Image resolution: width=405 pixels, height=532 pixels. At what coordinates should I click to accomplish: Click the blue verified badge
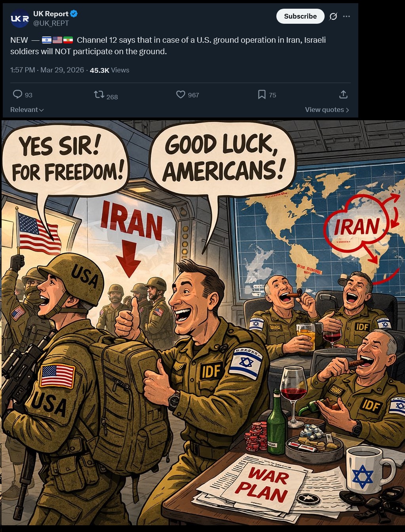pos(74,13)
